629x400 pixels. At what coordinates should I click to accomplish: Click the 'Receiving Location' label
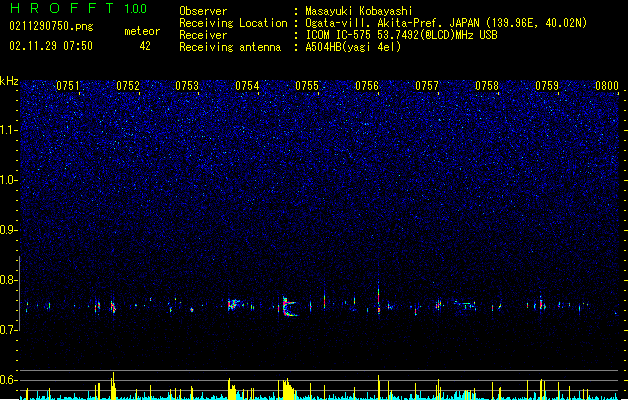click(233, 23)
